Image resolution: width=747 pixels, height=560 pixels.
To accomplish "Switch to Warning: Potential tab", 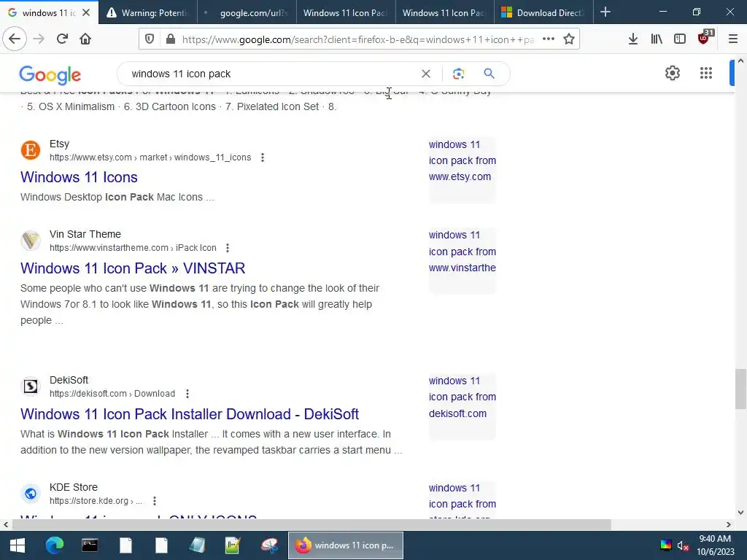I will [147, 12].
